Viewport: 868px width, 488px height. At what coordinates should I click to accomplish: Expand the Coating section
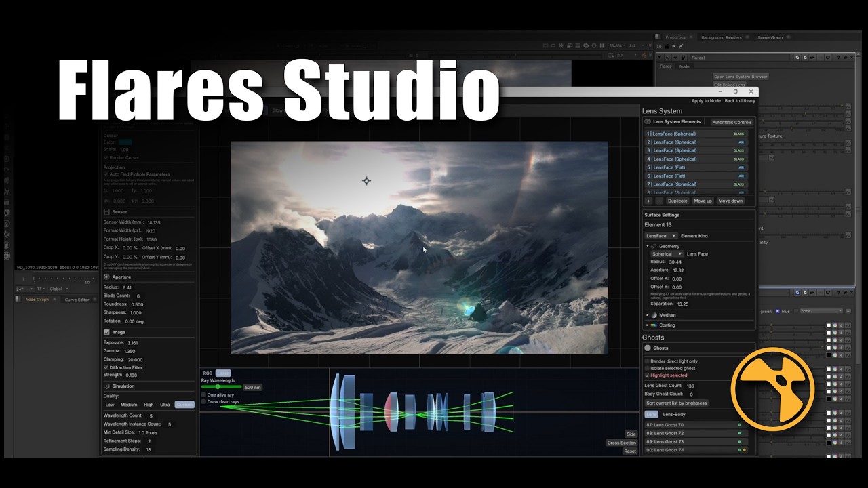click(x=648, y=325)
